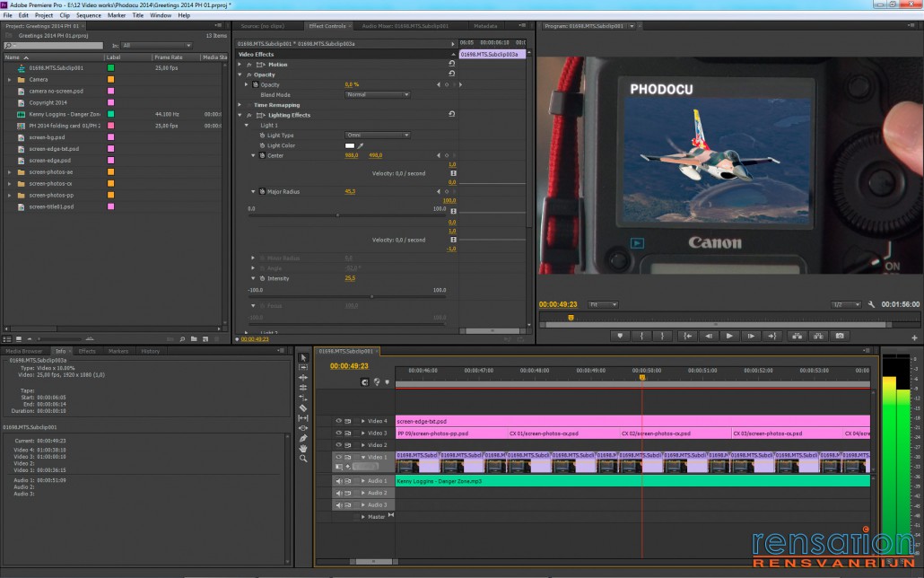Click the Intensity slider track

pos(348,297)
